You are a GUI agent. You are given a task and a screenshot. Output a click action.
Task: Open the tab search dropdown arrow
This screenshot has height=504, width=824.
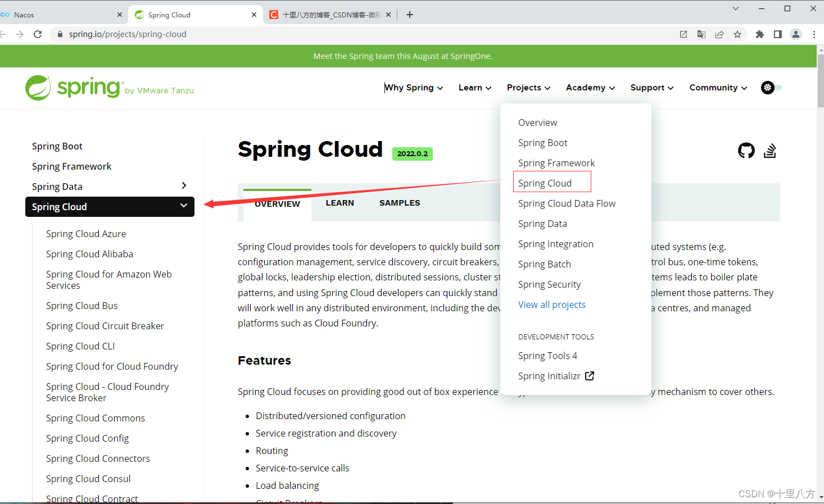coord(736,8)
